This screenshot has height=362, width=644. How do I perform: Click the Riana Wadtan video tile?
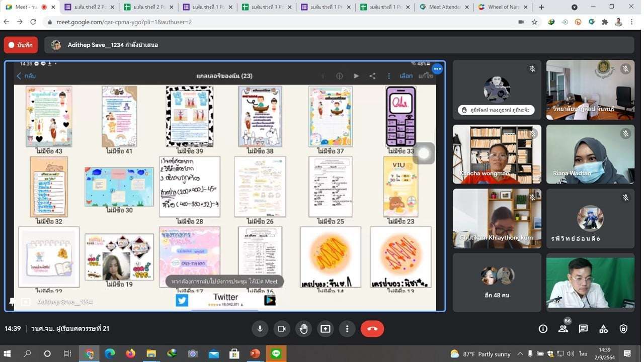point(590,154)
